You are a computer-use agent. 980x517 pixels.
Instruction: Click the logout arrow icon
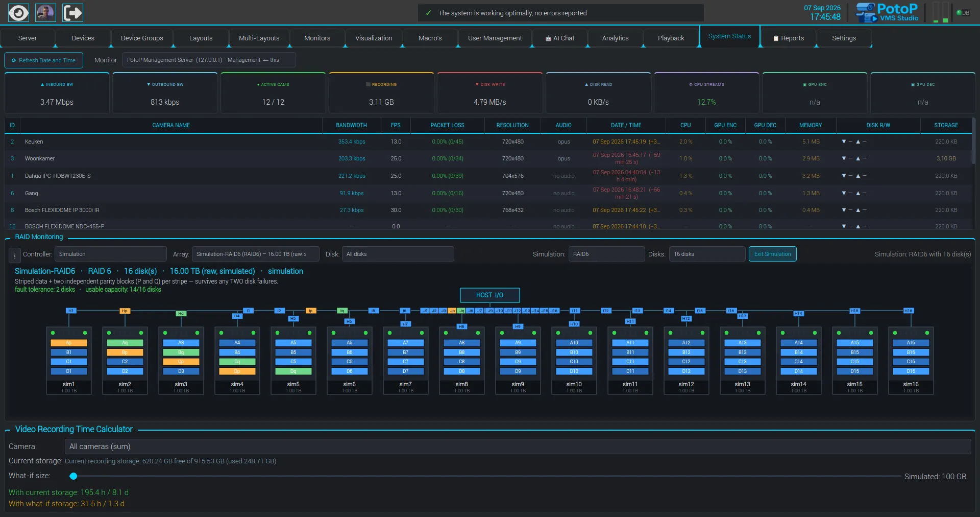(x=72, y=13)
